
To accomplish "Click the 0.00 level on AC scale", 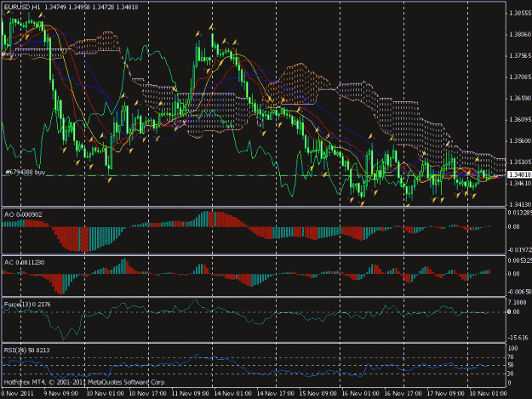I will coord(514,274).
